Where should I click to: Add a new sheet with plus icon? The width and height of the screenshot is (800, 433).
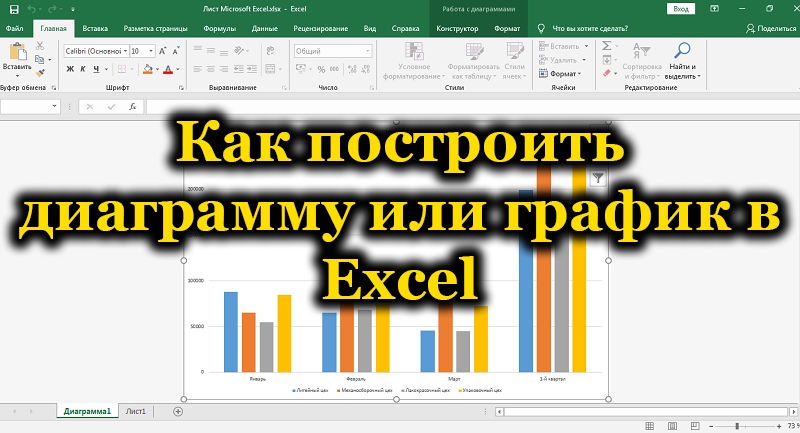(x=178, y=411)
